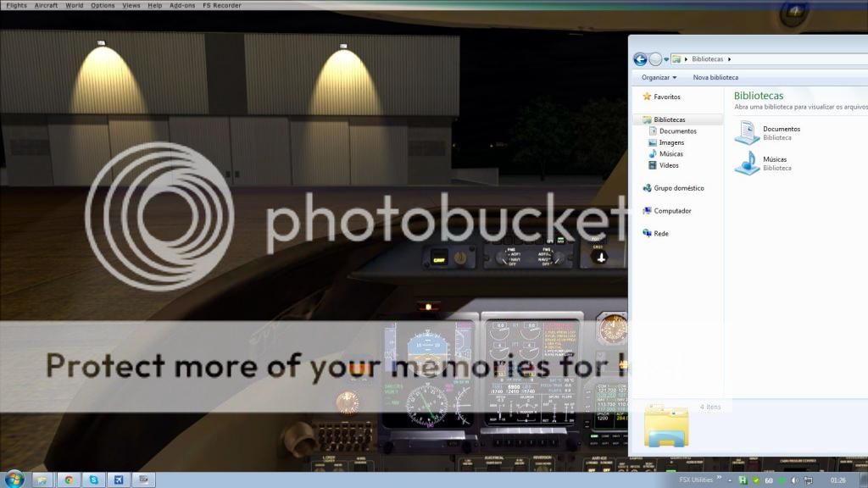Switch to the Flight Simulator taskbar icon
868x488 pixels.
(119, 480)
